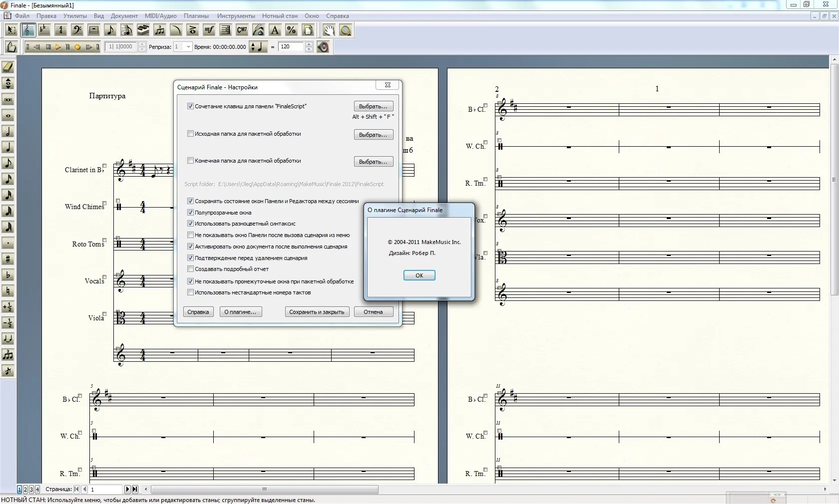Select the Text tool letter A
839x504 pixels.
click(x=275, y=30)
